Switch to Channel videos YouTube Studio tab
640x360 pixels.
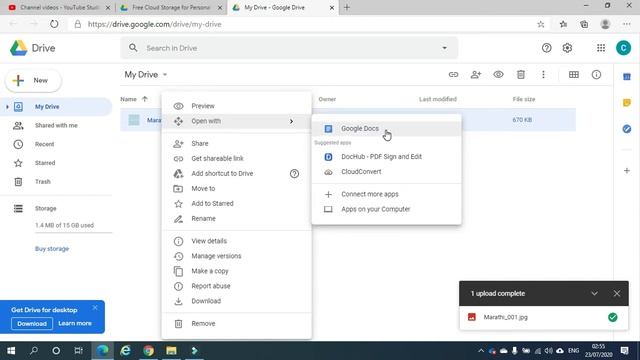click(x=60, y=7)
